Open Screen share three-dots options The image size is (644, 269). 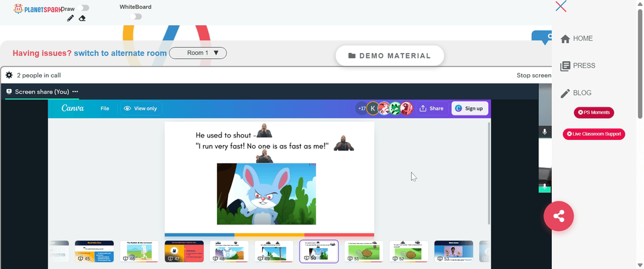tap(75, 92)
